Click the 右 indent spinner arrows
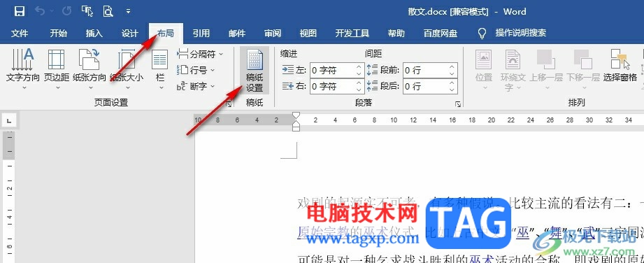 359,86
